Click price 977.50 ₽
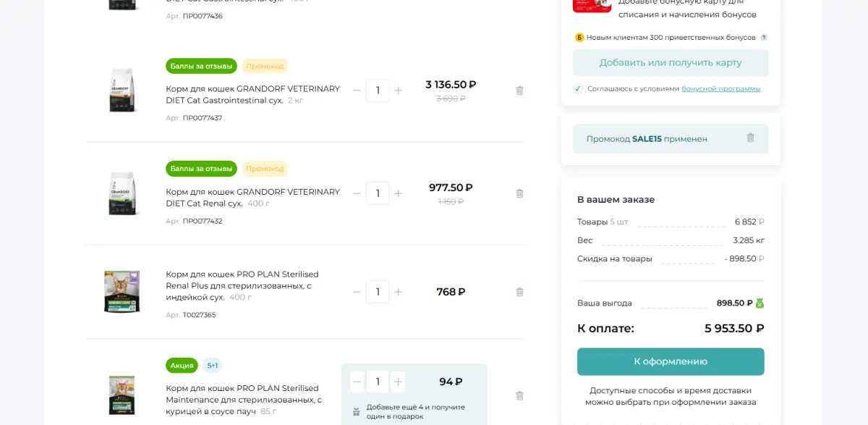The height and width of the screenshot is (425, 868). point(451,188)
